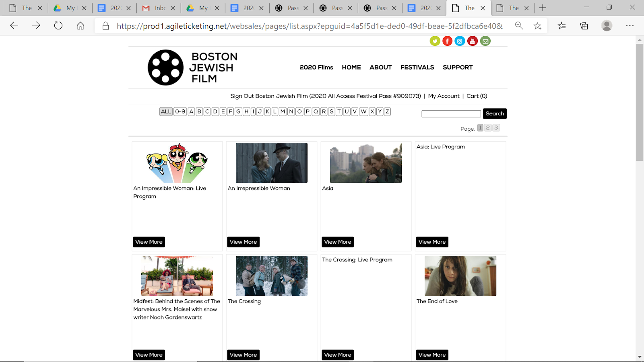The height and width of the screenshot is (362, 644).
Task: Open the Midfest Maisel event thumbnail
Action: coord(177,276)
